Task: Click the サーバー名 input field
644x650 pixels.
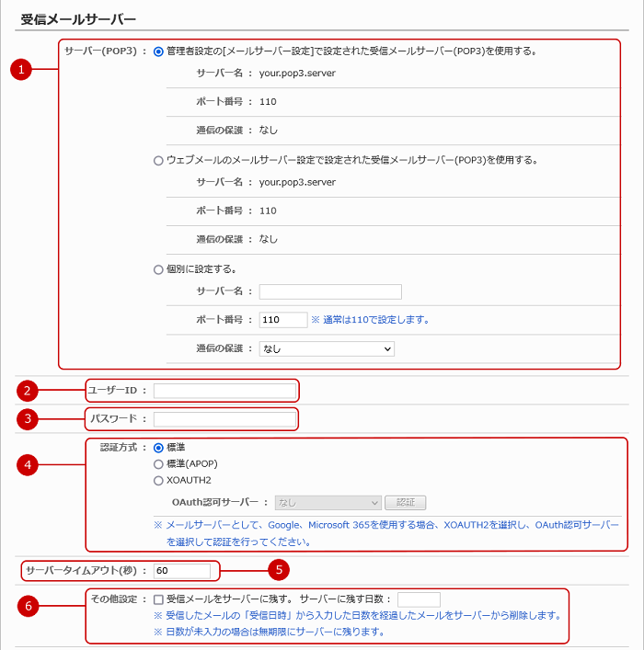Action: coord(330,292)
